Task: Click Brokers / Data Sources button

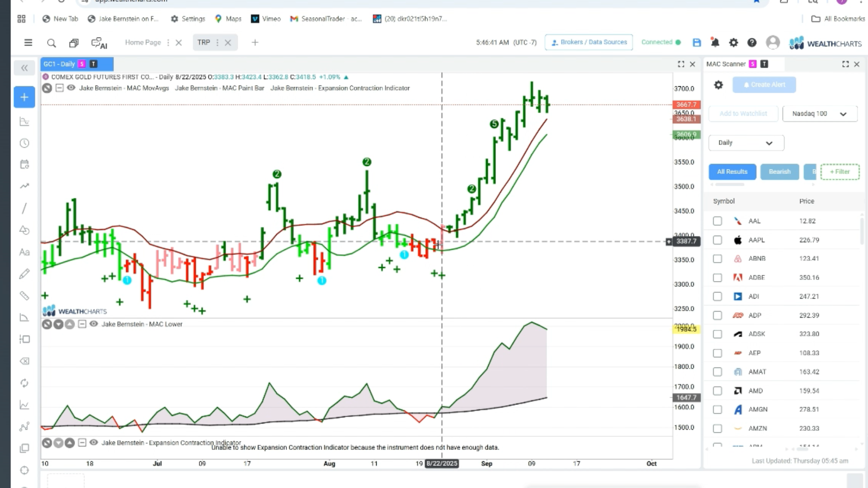Action: click(x=589, y=42)
